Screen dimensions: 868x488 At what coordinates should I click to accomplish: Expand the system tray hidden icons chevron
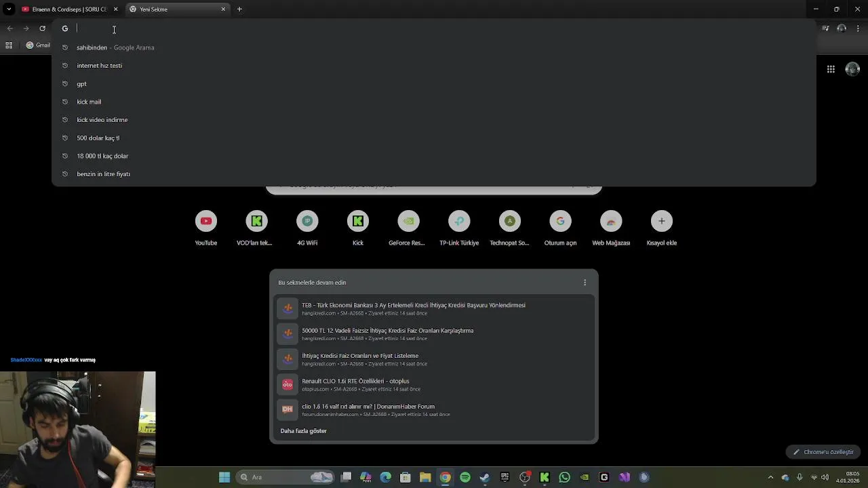(x=770, y=477)
